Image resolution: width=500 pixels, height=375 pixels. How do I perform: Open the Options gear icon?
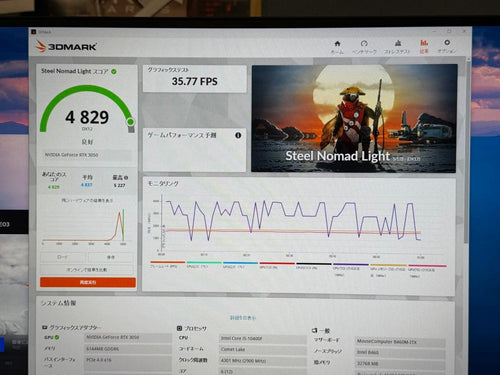(x=447, y=42)
